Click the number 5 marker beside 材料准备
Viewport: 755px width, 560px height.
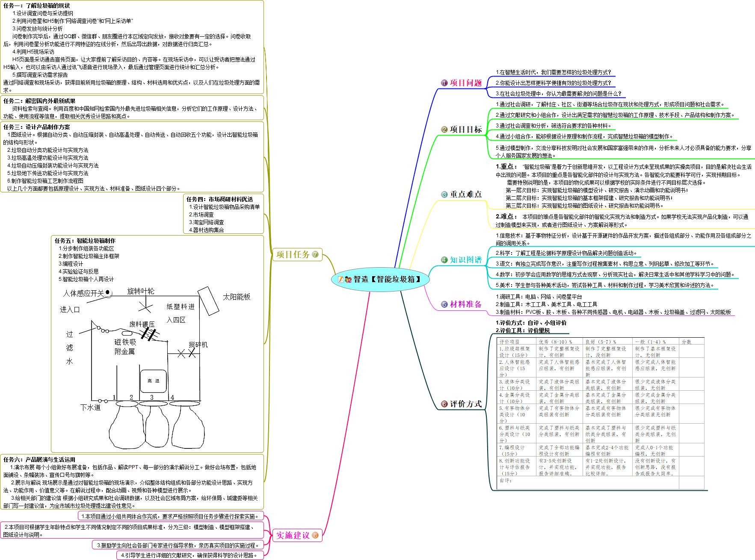coord(444,304)
